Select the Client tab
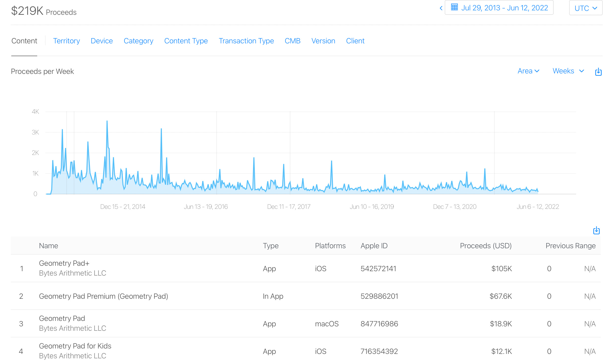Image resolution: width=614 pixels, height=364 pixels. coord(355,41)
